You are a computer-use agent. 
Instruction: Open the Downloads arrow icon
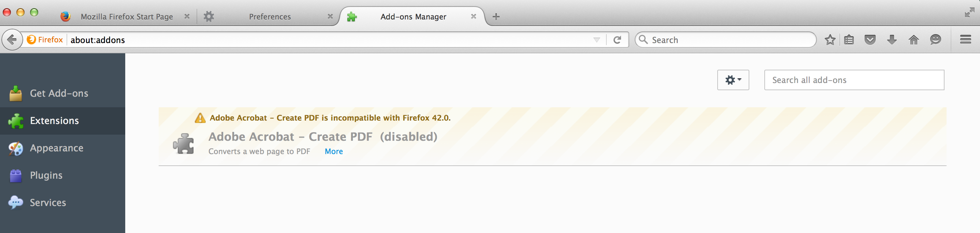[892, 40]
